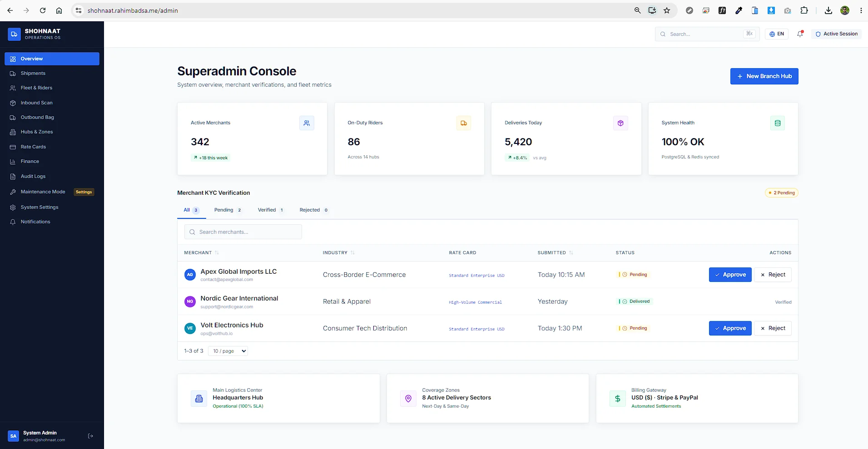Click the On-Duty Riders truck icon
This screenshot has width=868, height=449.
[464, 123]
